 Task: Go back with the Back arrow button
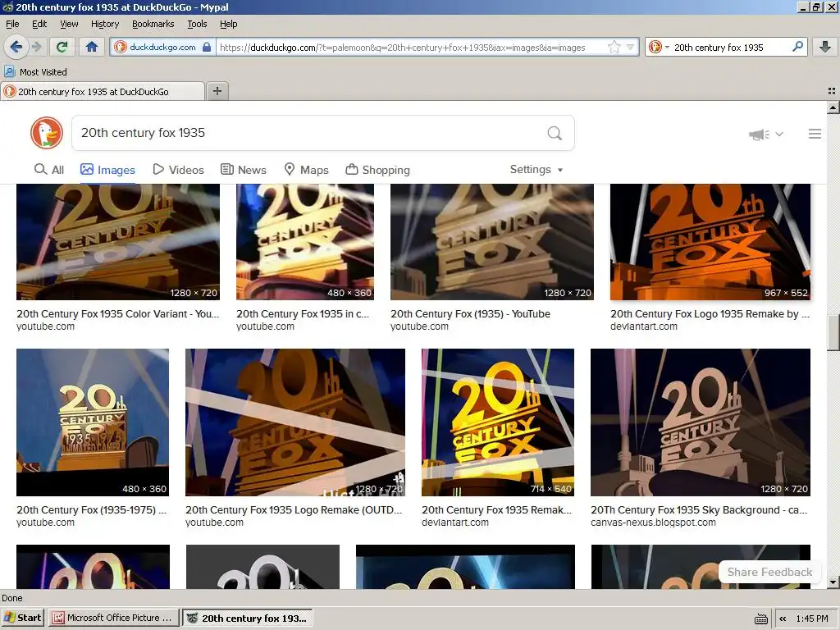click(x=16, y=47)
